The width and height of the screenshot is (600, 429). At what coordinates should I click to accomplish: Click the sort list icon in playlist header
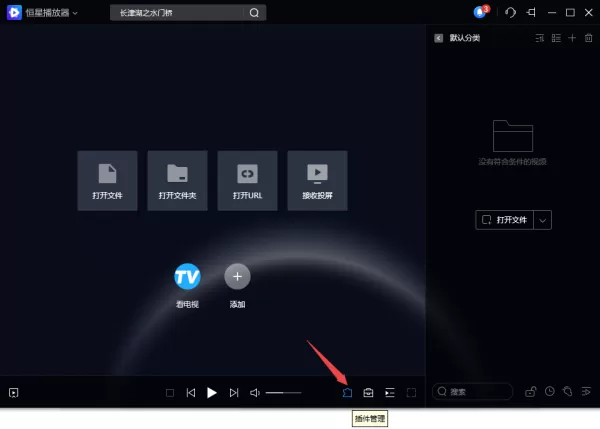coord(540,38)
